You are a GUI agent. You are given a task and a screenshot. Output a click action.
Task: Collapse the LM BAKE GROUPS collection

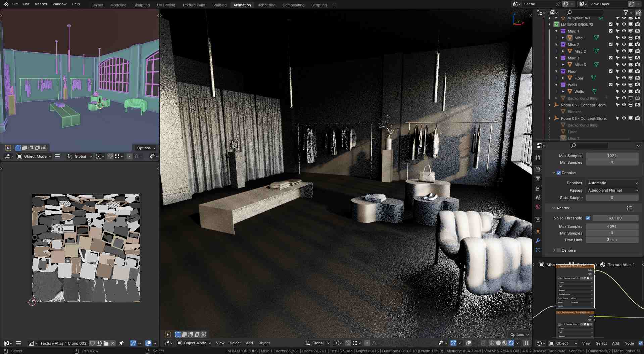pos(550,24)
